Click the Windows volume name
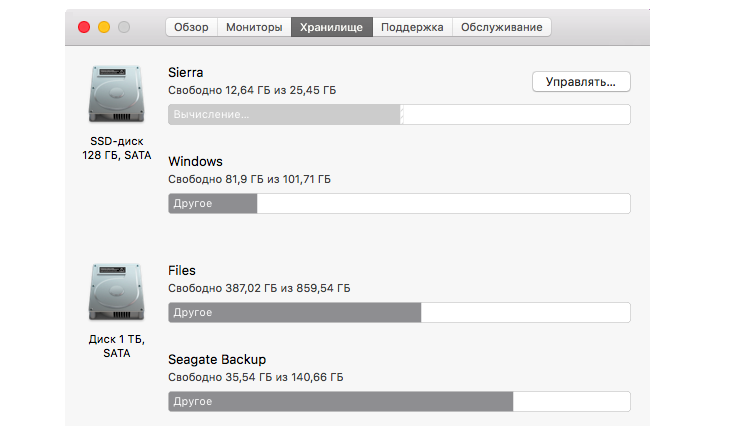 click(x=196, y=161)
